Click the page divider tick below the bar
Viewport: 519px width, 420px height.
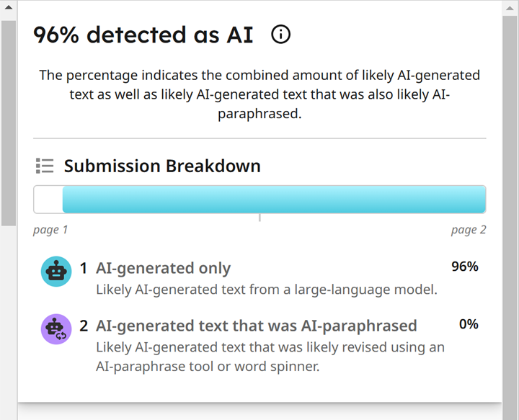(259, 218)
